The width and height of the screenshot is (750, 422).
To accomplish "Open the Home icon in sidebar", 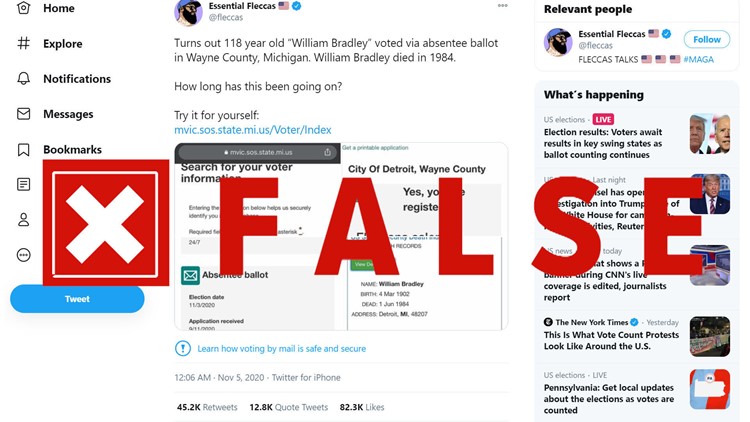I will point(23,8).
